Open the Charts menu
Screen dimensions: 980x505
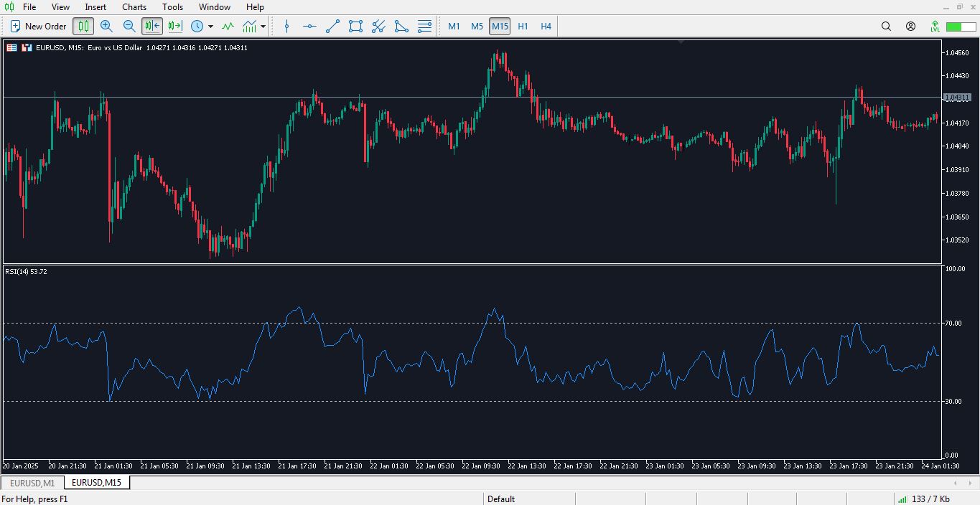pyautogui.click(x=134, y=7)
